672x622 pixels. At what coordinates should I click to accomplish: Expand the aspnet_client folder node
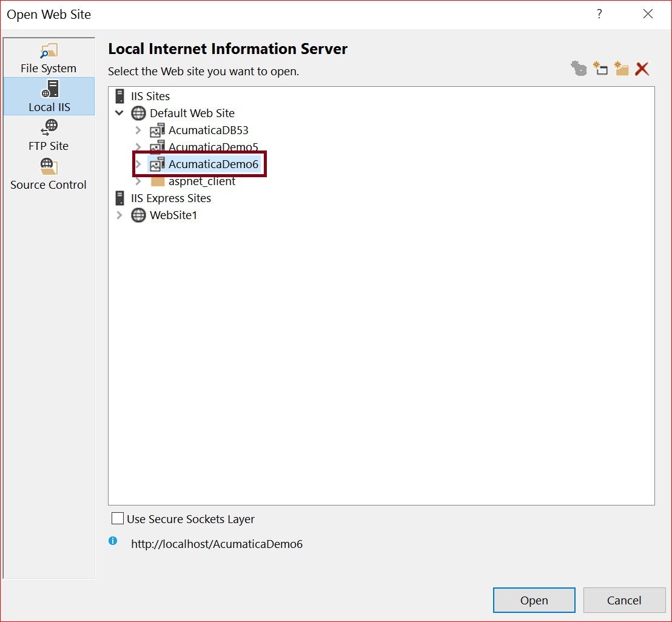click(x=138, y=181)
